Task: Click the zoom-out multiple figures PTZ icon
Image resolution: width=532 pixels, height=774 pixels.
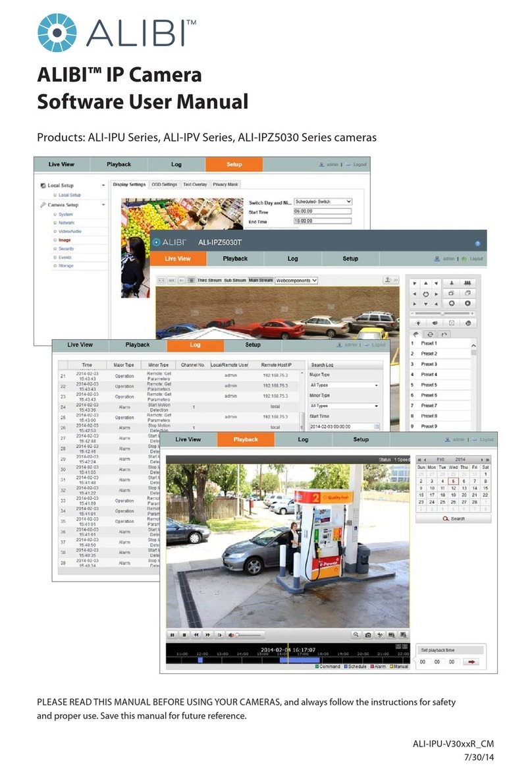Action: (x=467, y=283)
